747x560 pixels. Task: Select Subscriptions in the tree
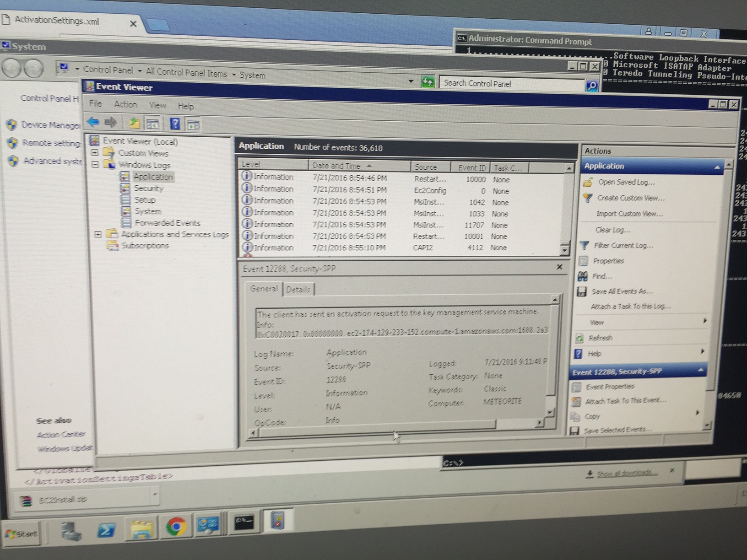145,246
